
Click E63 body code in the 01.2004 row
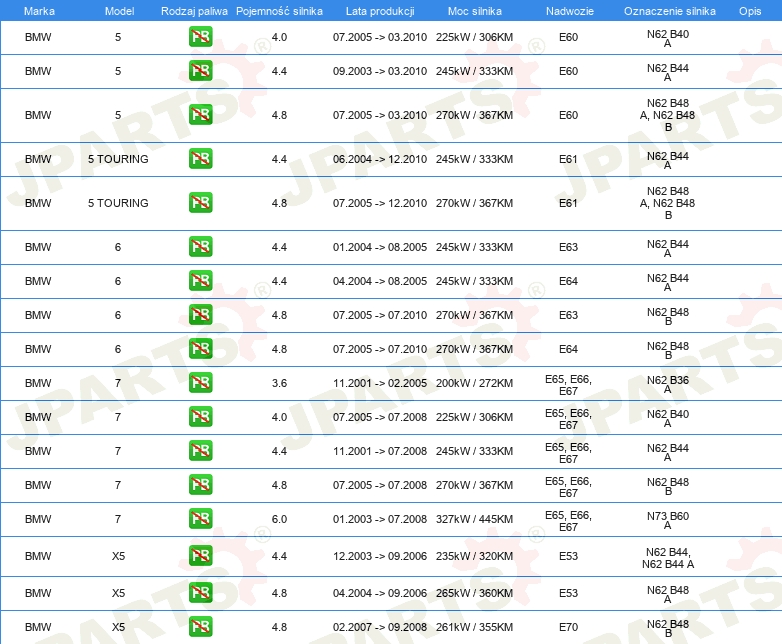pyautogui.click(x=568, y=246)
